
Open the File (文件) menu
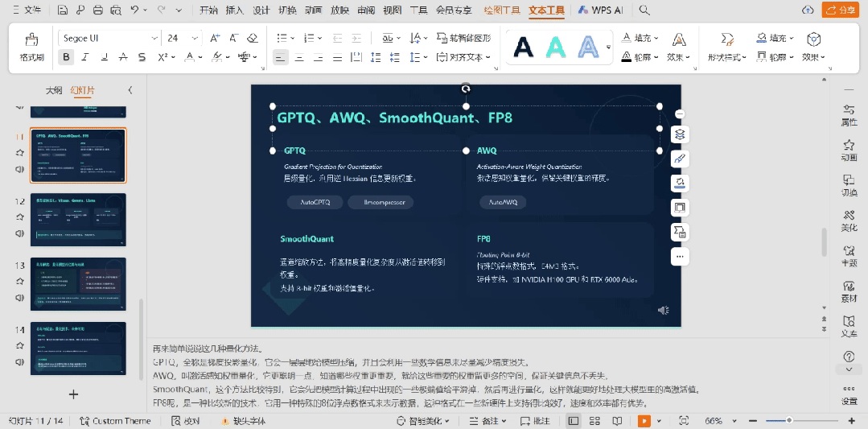pyautogui.click(x=26, y=10)
